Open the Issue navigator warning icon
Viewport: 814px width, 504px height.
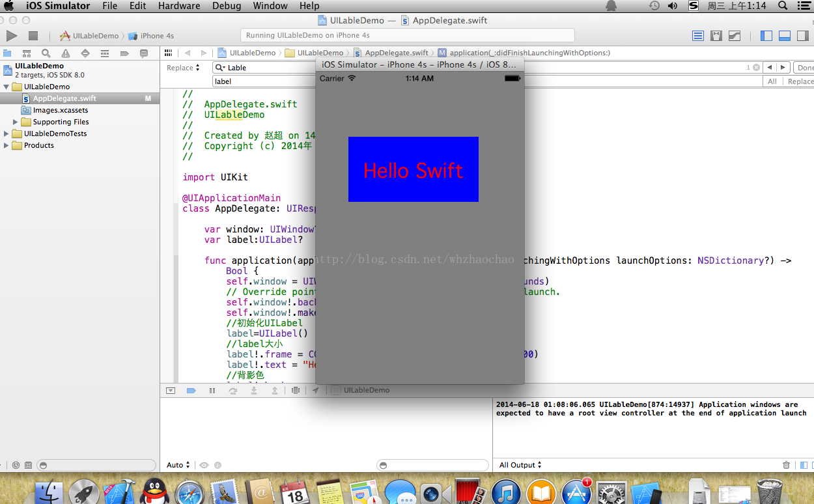[66, 53]
